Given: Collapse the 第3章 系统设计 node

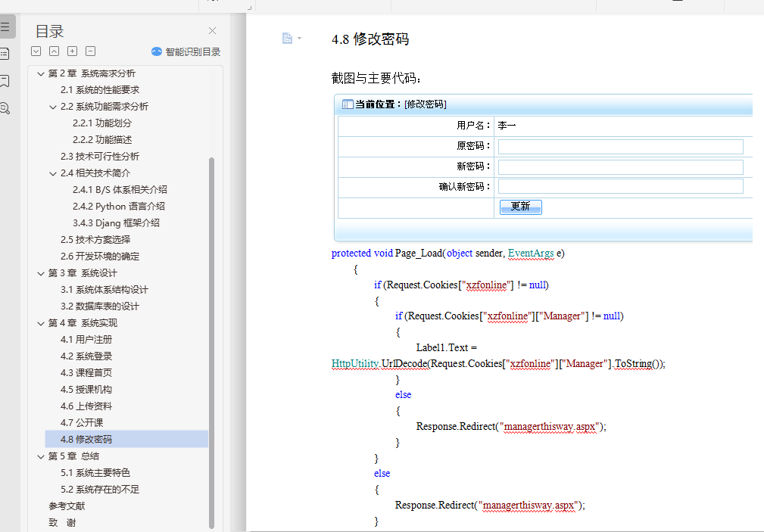Looking at the screenshot, I should click(x=41, y=273).
